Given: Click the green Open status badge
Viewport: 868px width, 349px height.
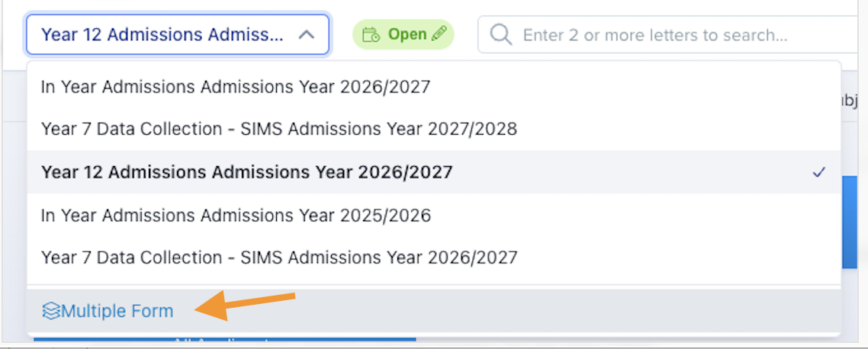Looking at the screenshot, I should [x=403, y=34].
